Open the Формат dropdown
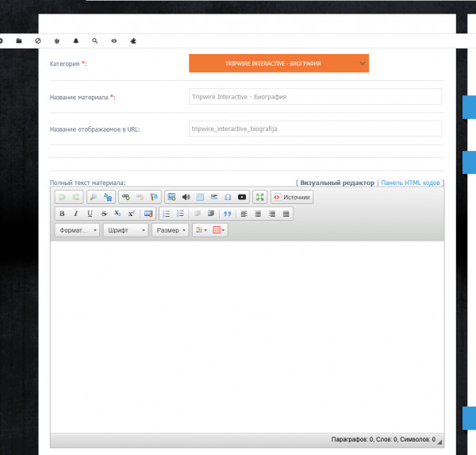The width and height of the screenshot is (476, 455). coord(78,230)
